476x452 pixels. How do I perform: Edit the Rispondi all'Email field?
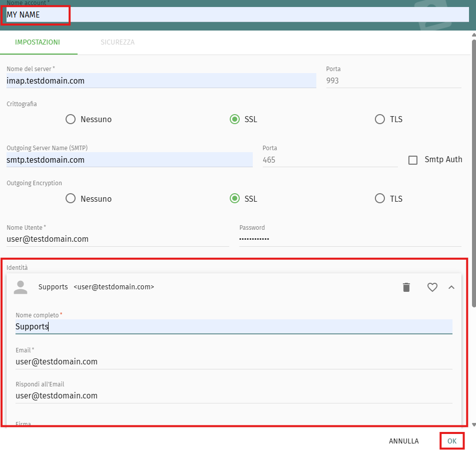tap(234, 396)
